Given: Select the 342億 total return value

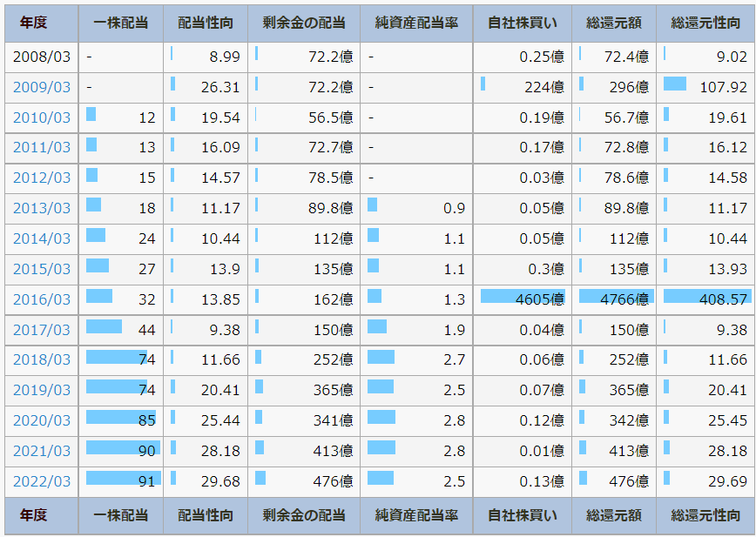Looking at the screenshot, I should coord(629,420).
